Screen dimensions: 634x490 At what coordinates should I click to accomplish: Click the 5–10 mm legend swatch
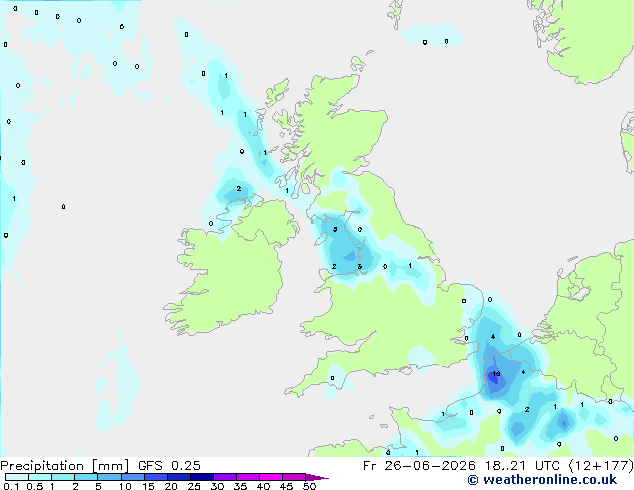(x=109, y=477)
